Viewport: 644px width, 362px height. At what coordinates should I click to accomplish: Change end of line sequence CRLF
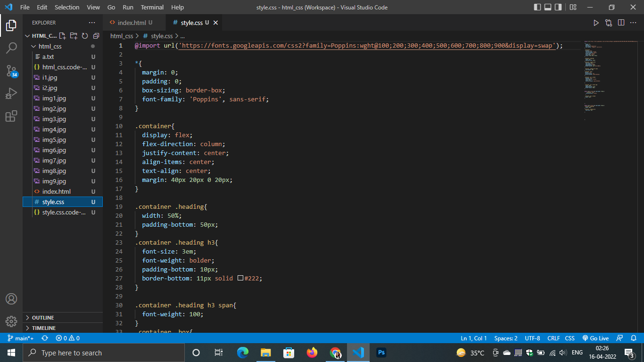(553, 338)
